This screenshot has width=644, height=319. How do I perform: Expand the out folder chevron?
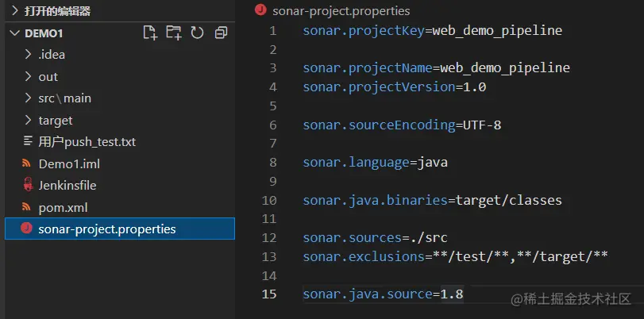[28, 76]
